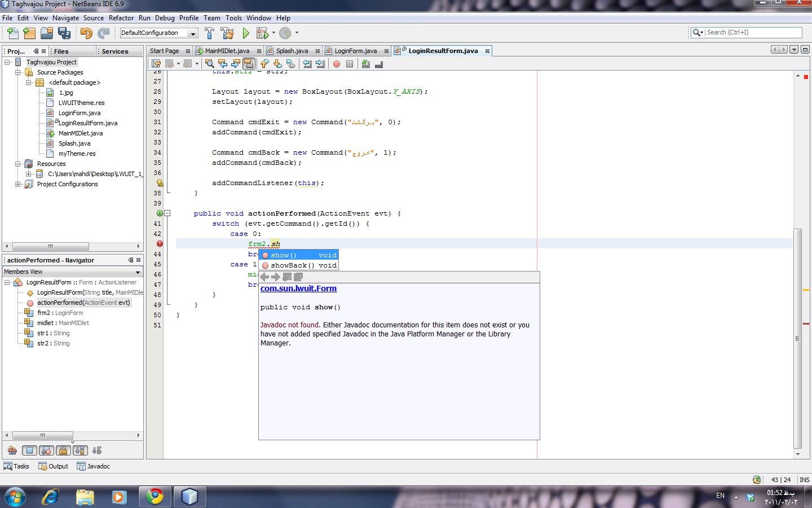Switch to the LoginForm.java editor tab
The image size is (812, 508).
(x=356, y=51)
